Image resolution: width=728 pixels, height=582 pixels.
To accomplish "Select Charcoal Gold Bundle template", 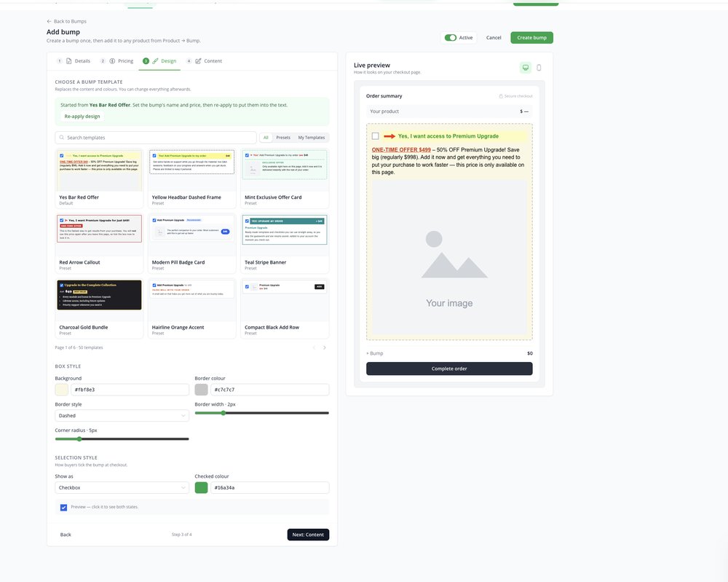I will (x=99, y=308).
